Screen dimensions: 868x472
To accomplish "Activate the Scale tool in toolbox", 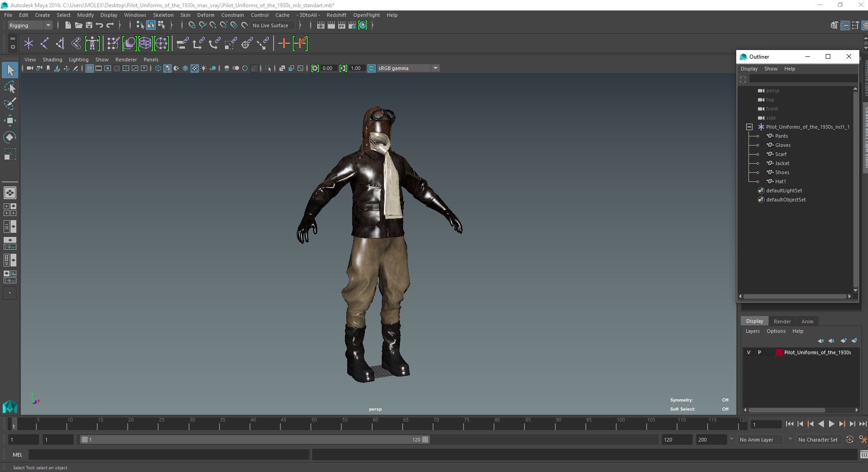I will [10, 154].
